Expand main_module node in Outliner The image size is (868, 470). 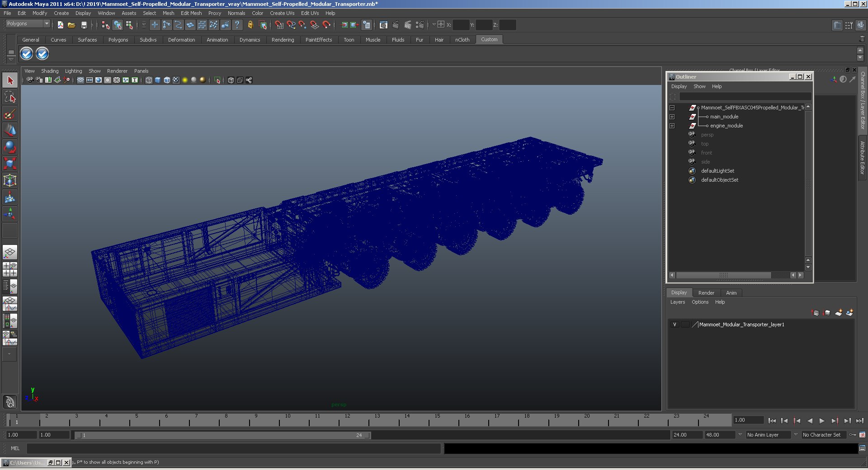point(672,117)
